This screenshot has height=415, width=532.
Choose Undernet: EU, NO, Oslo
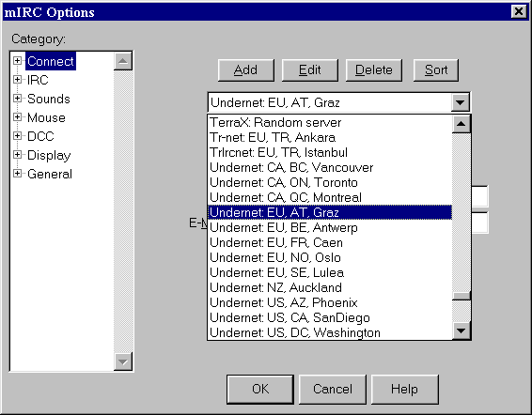tap(330, 257)
